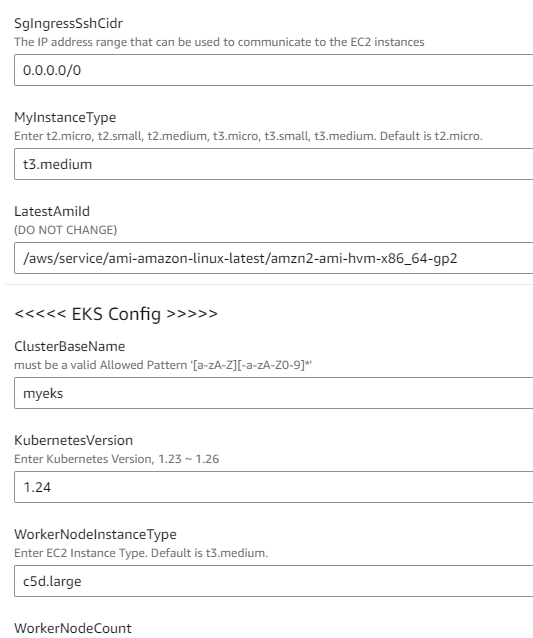533x638 pixels.
Task: Click the ClusterBaseName parameter label
Action: click(x=70, y=346)
